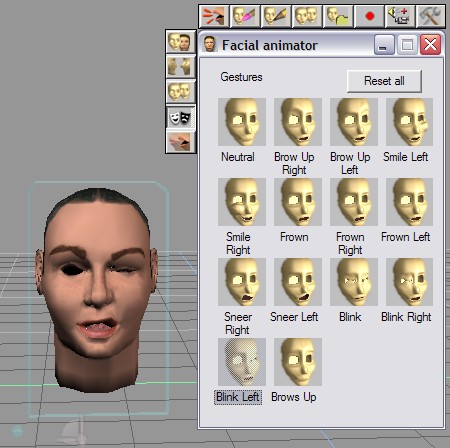Click the selected Blink Left gesture
Screen dimensions: 450x448
pos(242,362)
